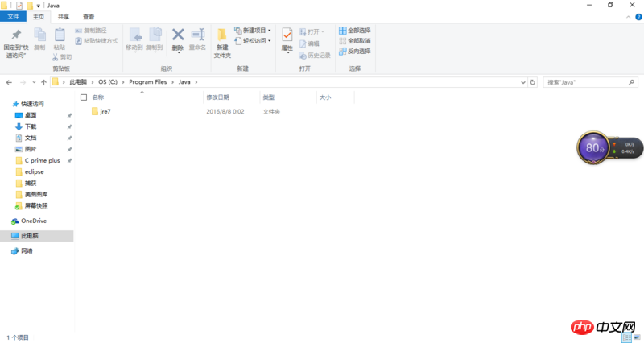The height and width of the screenshot is (343, 644).
Task: Click the Program Files breadcrumb
Action: pos(148,82)
